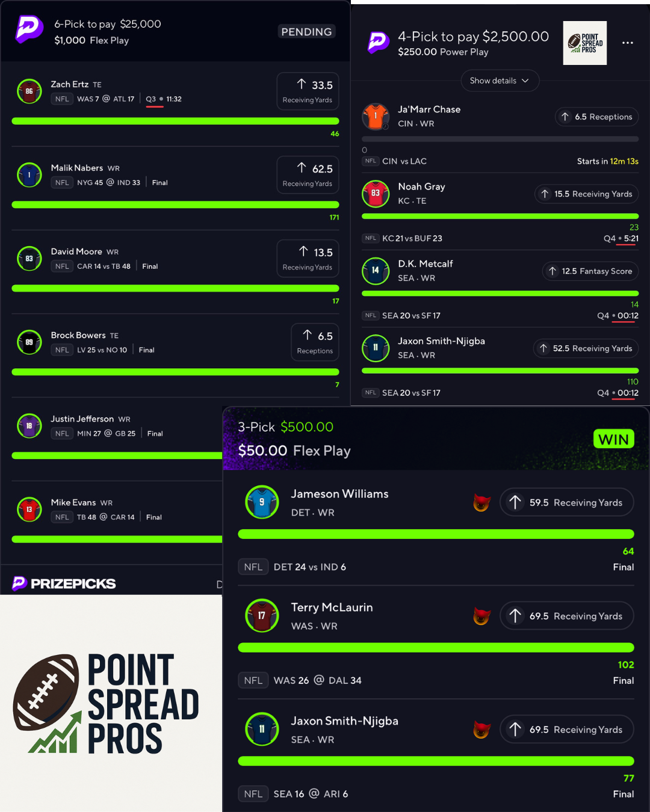Click Point Spread Pros thumbnail in header

[x=584, y=43]
